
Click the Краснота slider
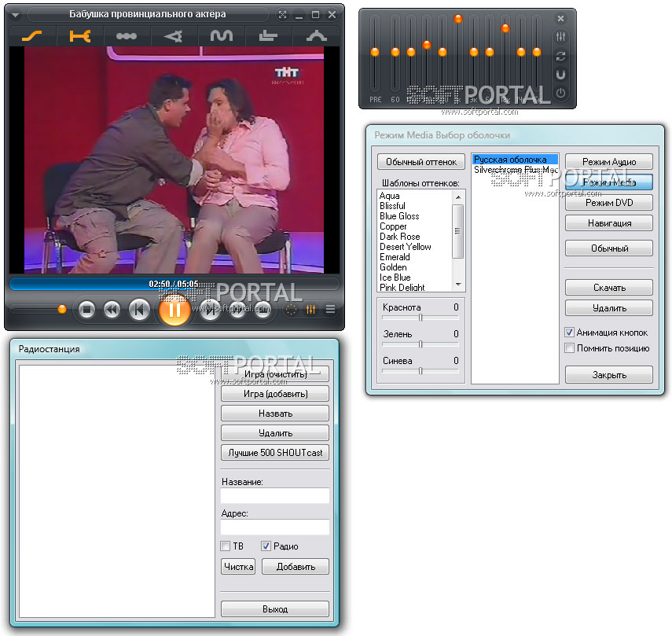tap(420, 318)
